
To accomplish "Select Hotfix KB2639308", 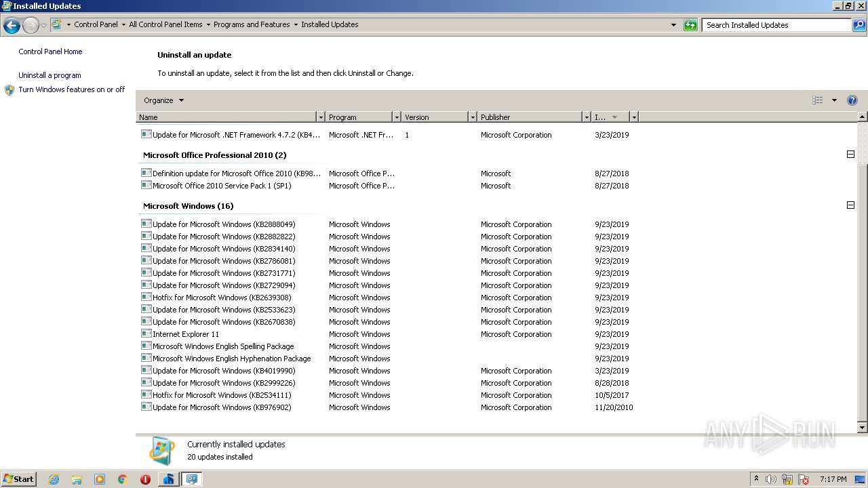I will click(x=387, y=298).
